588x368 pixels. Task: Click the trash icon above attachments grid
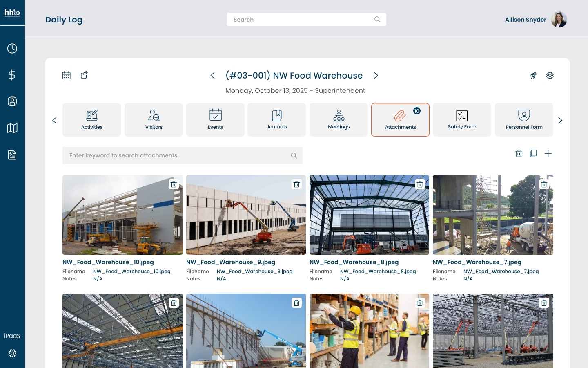coord(519,153)
